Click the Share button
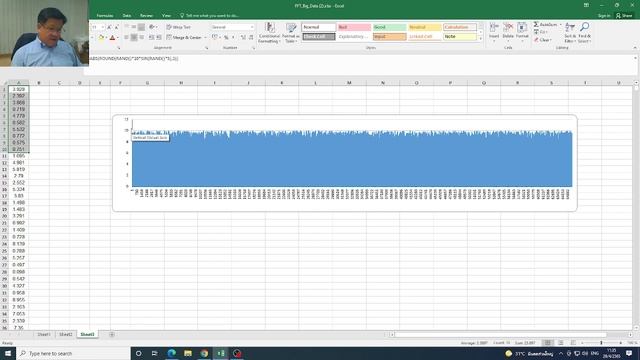 [x=624, y=16]
